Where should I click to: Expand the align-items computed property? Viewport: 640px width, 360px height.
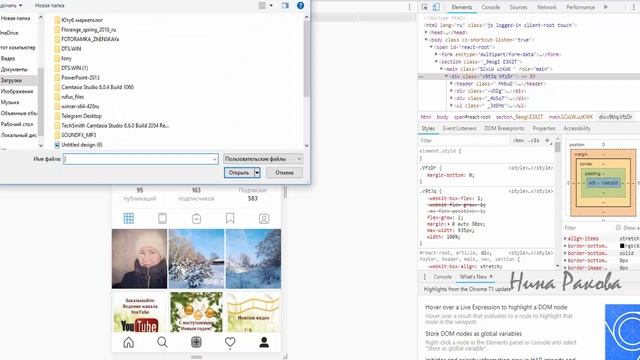tap(565, 238)
